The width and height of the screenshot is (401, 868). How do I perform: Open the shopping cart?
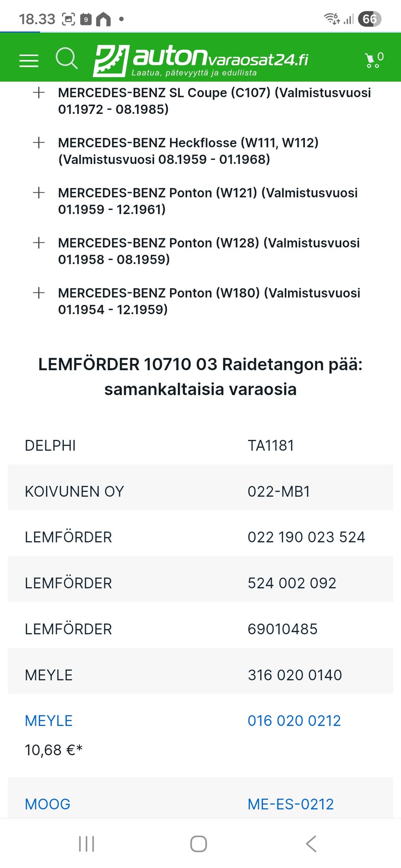[373, 60]
